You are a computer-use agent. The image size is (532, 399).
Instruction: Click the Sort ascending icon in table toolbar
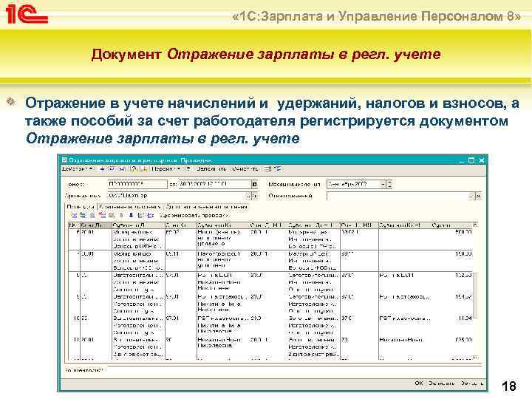point(141,215)
